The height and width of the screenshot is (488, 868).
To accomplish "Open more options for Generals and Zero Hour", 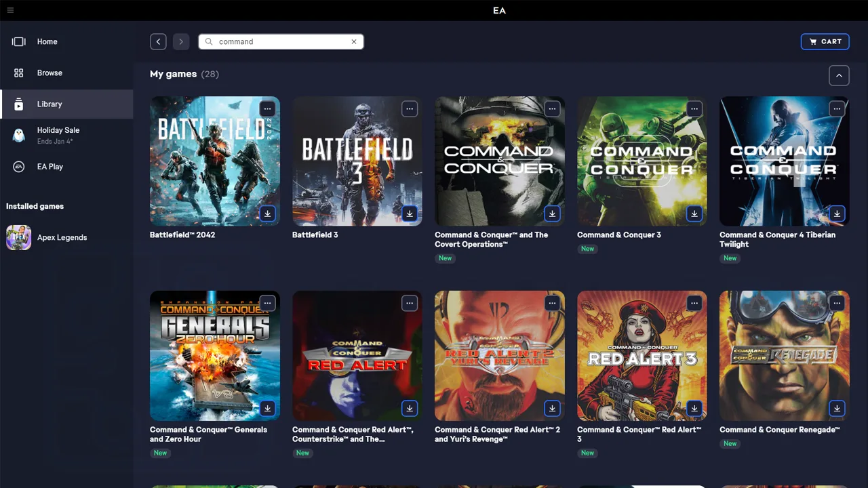I will (x=267, y=303).
